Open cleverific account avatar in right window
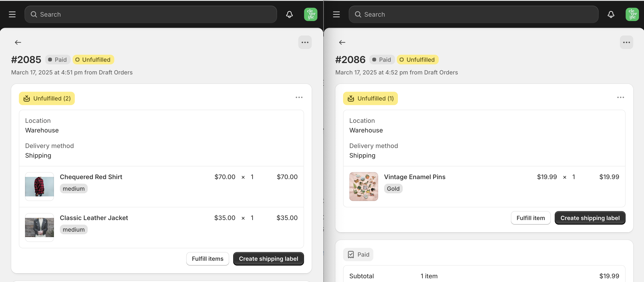Image resolution: width=644 pixels, height=282 pixels. pos(632,14)
